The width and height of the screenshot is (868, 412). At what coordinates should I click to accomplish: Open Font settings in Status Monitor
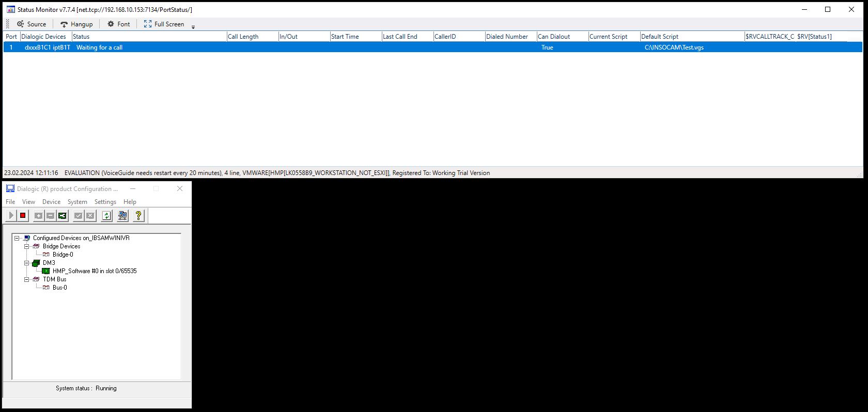click(x=119, y=24)
